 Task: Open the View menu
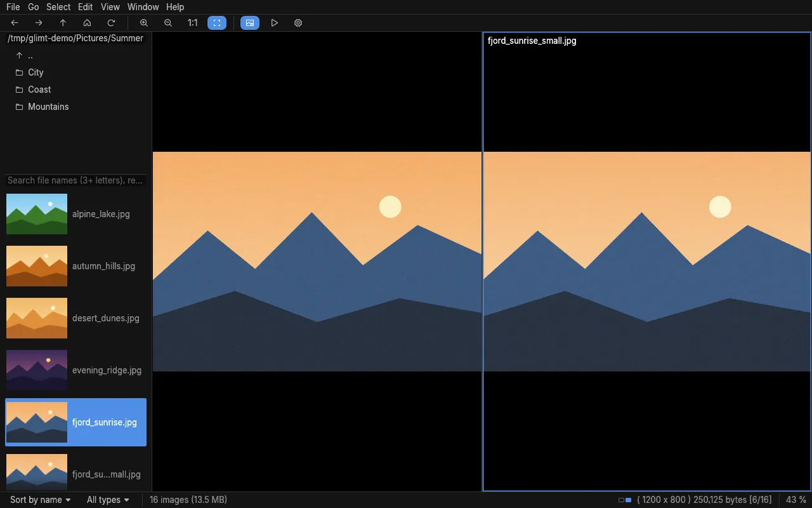coord(110,7)
